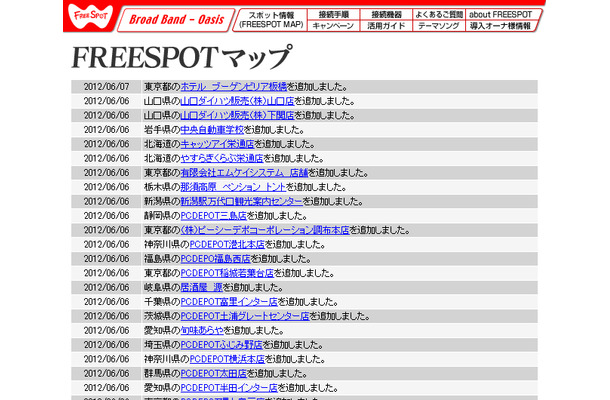Viewport: 610px width, 400px height.
Task: Open the 接続手順 menu item
Action: tap(333, 14)
